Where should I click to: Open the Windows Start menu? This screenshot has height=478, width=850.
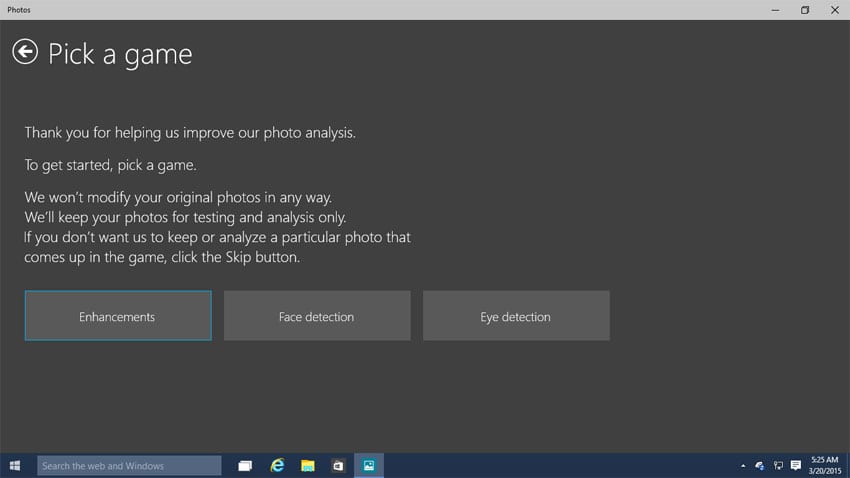coord(16,466)
